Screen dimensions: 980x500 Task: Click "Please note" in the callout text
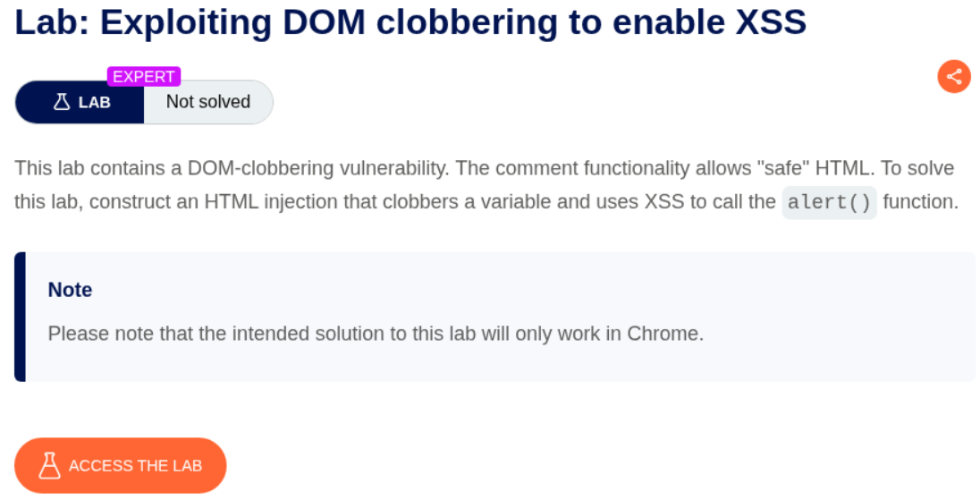(92, 334)
